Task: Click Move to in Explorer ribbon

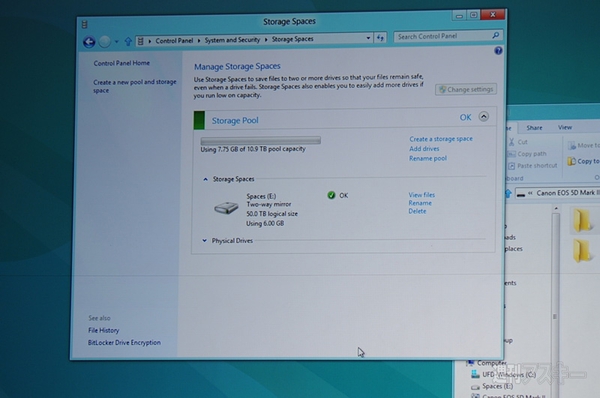Action: pyautogui.click(x=584, y=145)
